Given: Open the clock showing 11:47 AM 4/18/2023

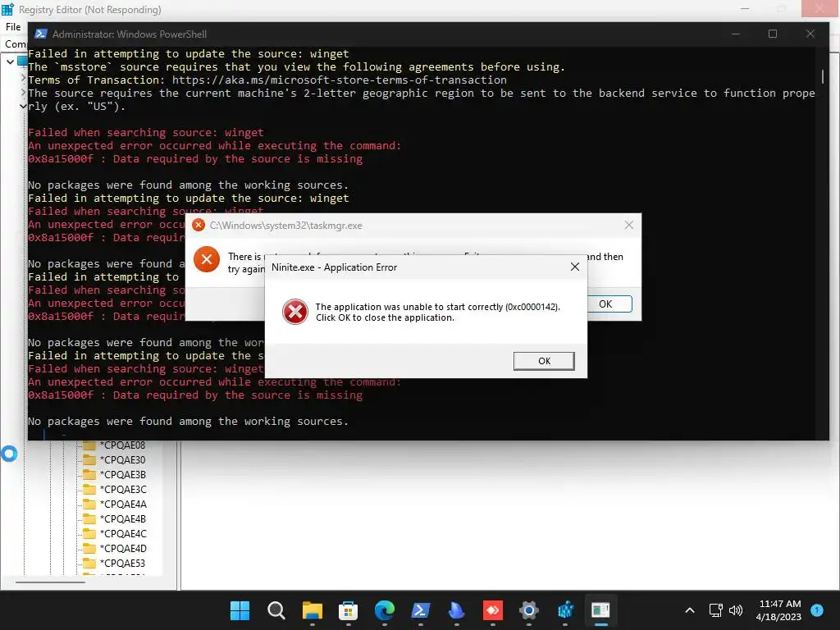Looking at the screenshot, I should pyautogui.click(x=779, y=610).
